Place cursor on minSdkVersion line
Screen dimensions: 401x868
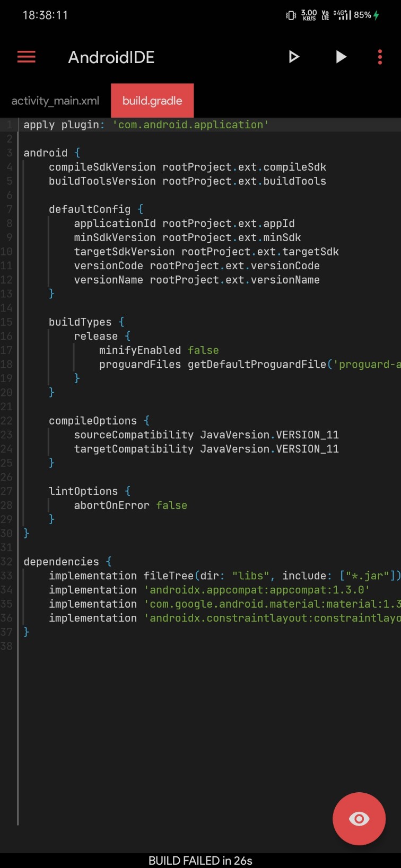187,237
